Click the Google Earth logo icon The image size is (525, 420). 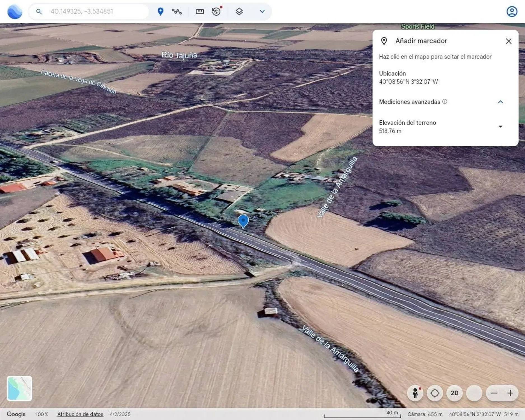click(15, 12)
